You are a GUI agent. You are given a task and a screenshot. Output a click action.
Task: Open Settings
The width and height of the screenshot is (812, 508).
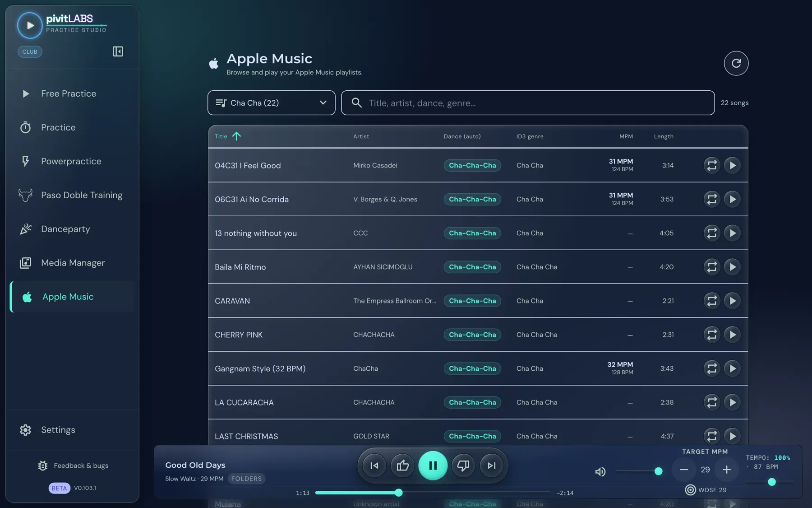point(72,430)
